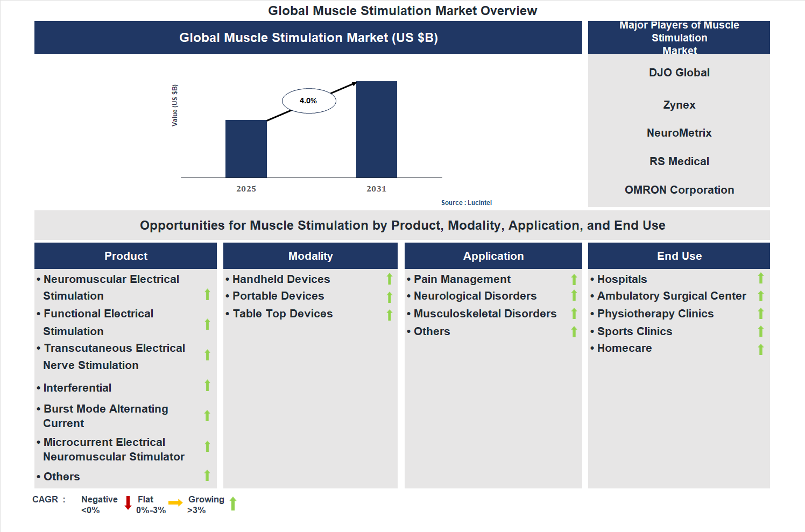The height and width of the screenshot is (532, 805).
Task: Expand the Product column header
Action: point(125,256)
